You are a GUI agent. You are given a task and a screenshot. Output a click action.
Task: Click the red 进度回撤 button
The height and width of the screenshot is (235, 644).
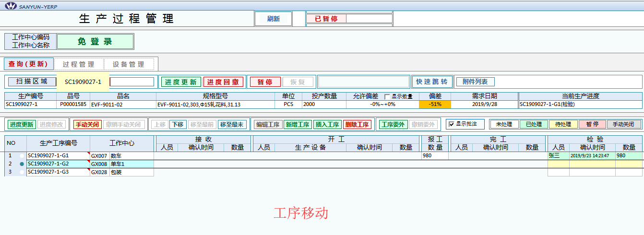223,82
